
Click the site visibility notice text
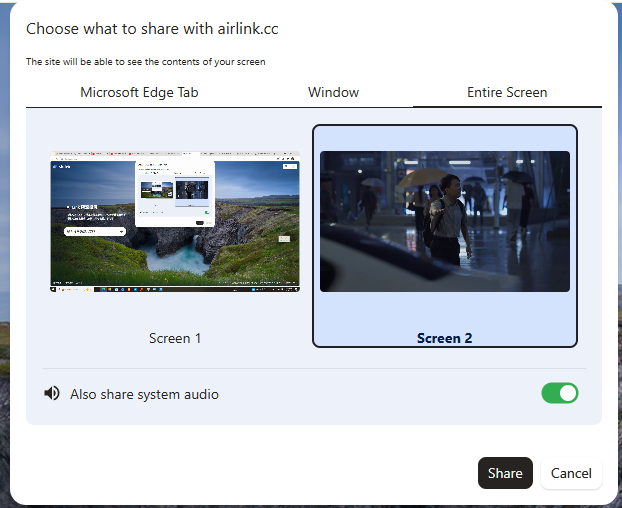pos(146,62)
